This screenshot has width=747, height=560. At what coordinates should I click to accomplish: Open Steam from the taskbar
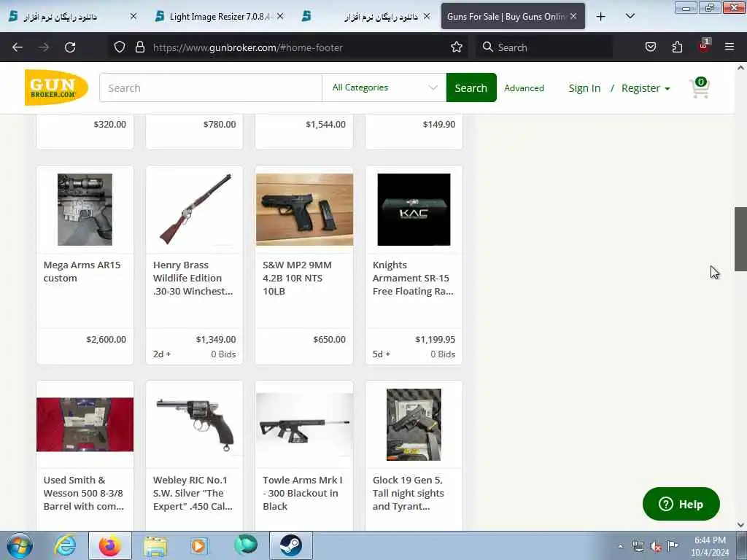point(291,545)
